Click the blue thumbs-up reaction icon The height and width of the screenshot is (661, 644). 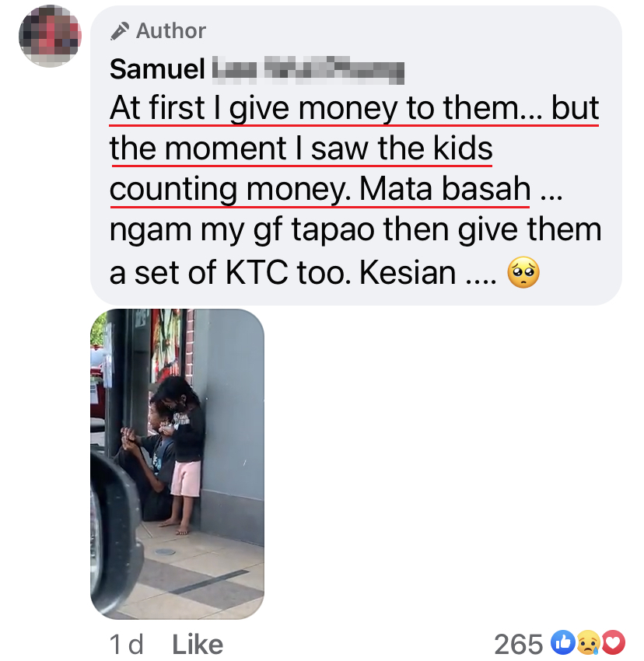click(x=562, y=642)
